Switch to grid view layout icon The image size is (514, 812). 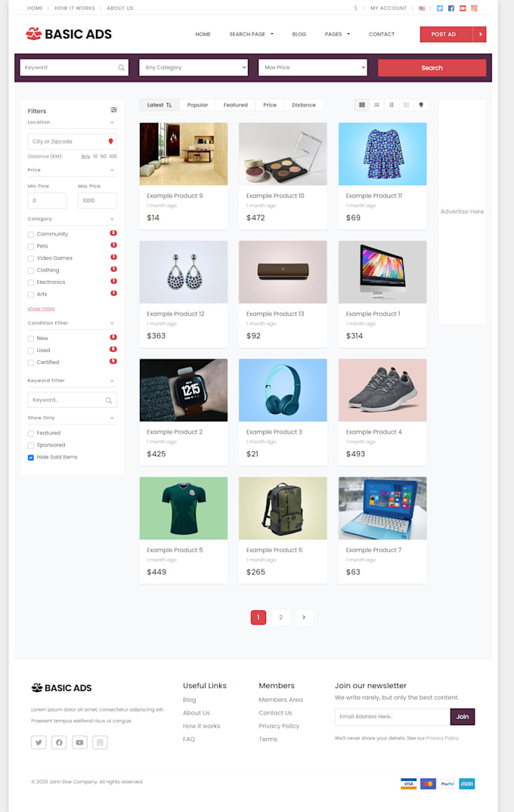click(361, 104)
